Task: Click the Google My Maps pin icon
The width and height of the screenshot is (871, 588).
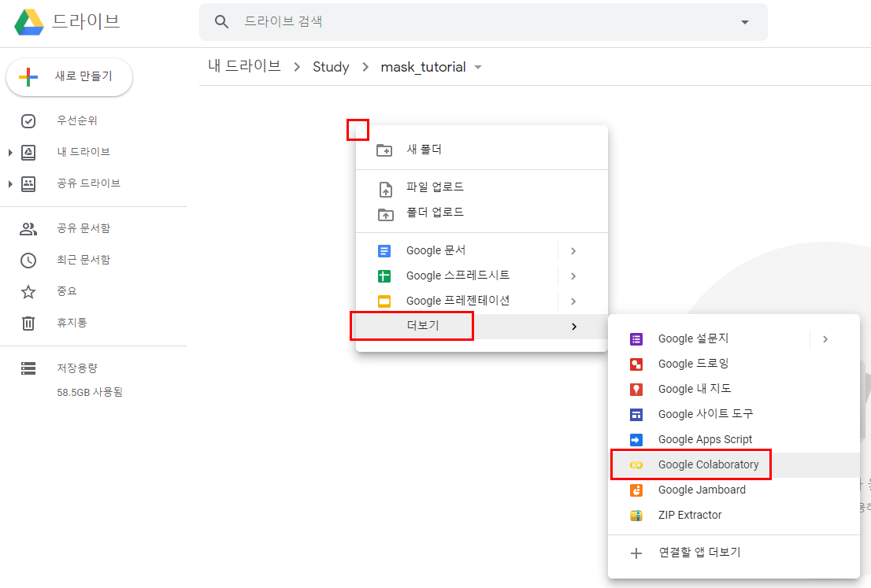Action: point(636,389)
